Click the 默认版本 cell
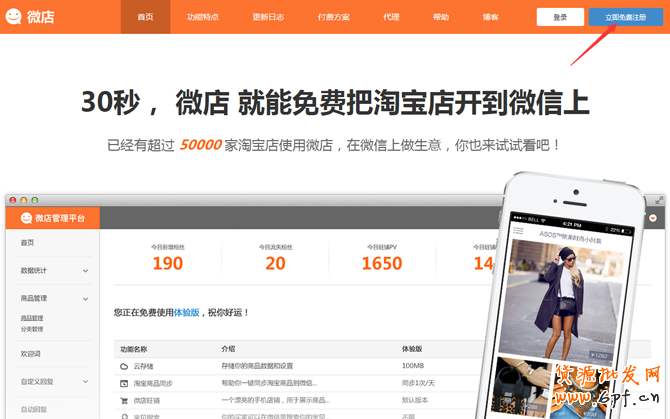This screenshot has width=670, height=419. 414,400
